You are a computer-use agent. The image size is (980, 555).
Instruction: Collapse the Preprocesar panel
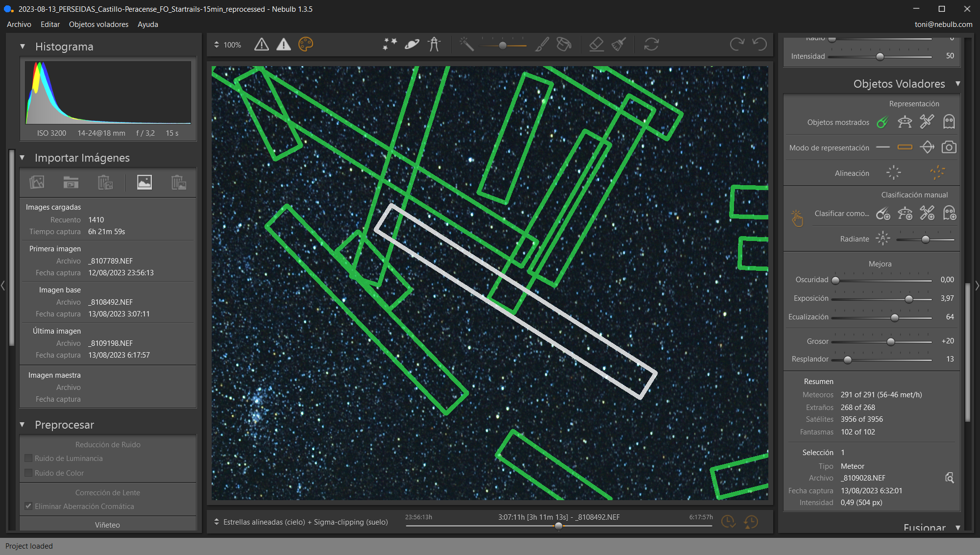pyautogui.click(x=22, y=425)
